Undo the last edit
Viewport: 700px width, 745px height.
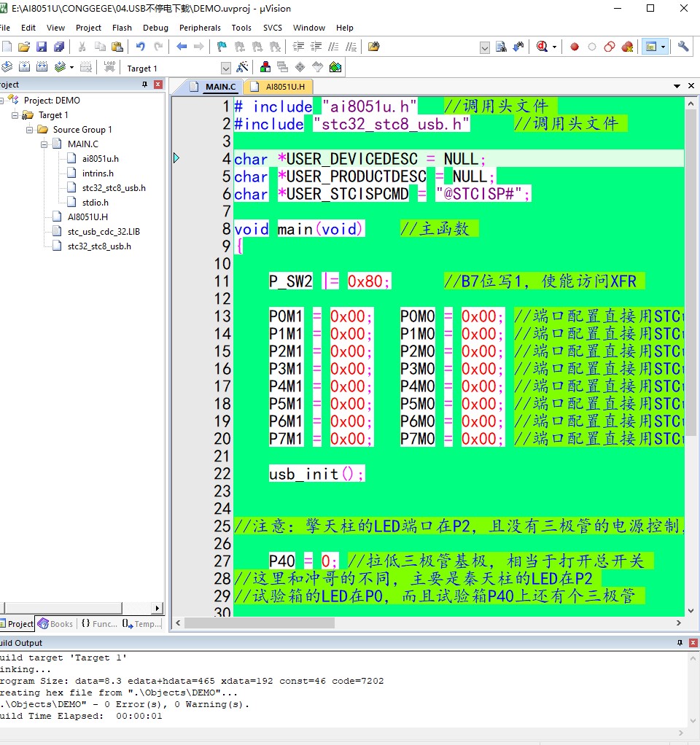click(140, 47)
